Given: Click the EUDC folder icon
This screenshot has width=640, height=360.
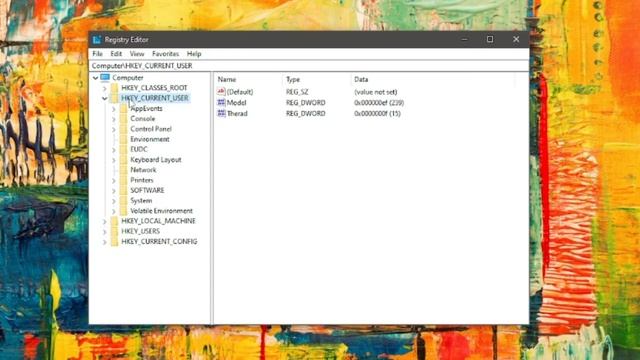Looking at the screenshot, I should pyautogui.click(x=124, y=149).
